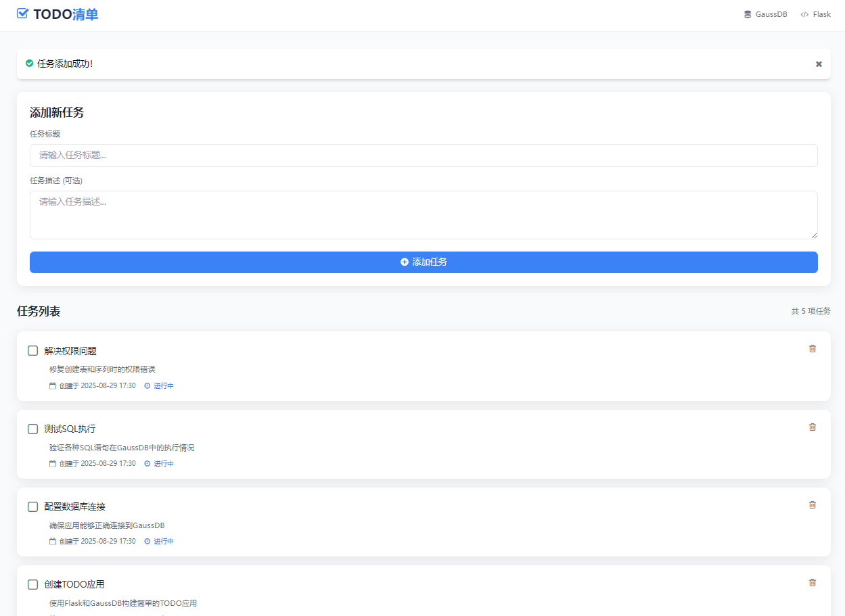Click calendar icon of 测试SQL执行 task

click(x=53, y=464)
